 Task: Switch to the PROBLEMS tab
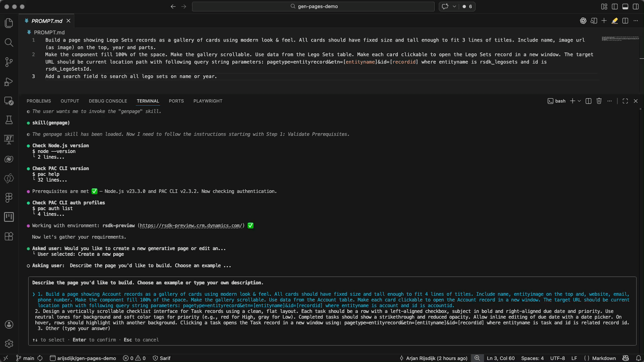[x=39, y=101]
